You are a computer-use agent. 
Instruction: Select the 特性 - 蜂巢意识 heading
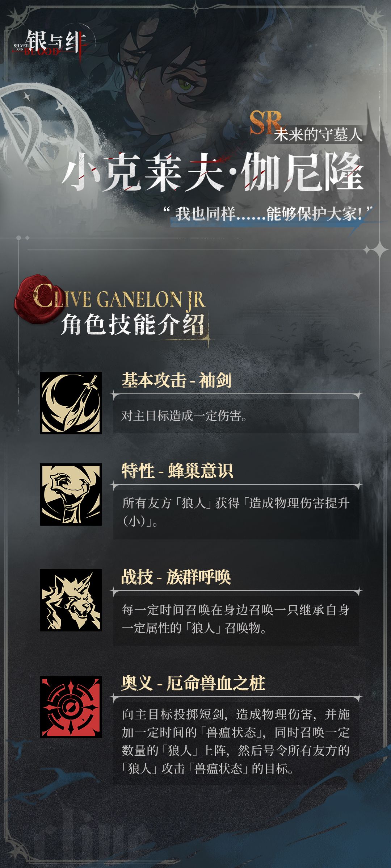coord(177,471)
